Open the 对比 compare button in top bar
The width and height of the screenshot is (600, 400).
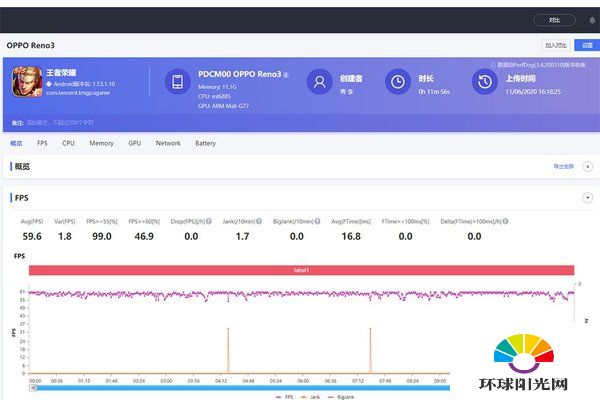[554, 20]
